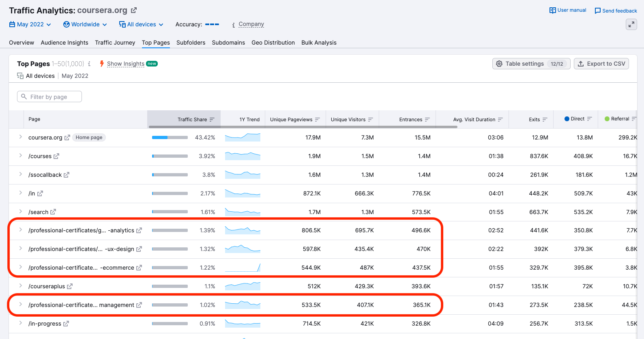Click the fullscreen expand icon
This screenshot has width=644, height=339.
(x=631, y=25)
